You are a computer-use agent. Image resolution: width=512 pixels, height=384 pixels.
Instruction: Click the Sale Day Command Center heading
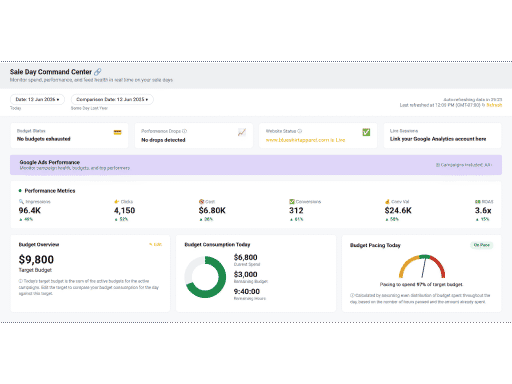click(x=51, y=72)
